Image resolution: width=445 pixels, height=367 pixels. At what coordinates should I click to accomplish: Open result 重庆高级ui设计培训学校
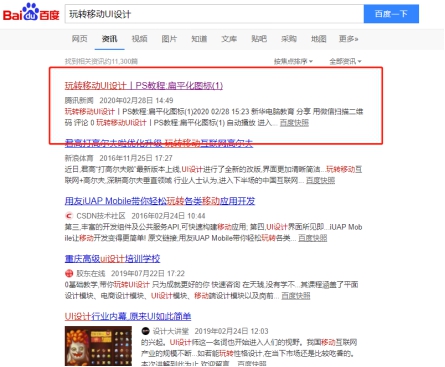click(112, 259)
